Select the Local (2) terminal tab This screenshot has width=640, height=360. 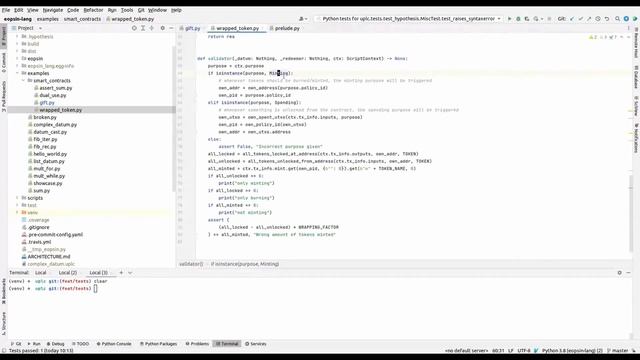point(68,273)
